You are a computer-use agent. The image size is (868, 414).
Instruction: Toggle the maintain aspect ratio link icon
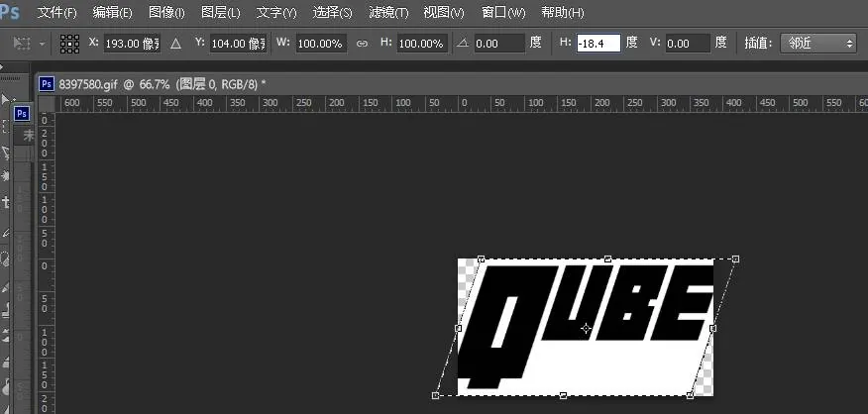point(362,44)
